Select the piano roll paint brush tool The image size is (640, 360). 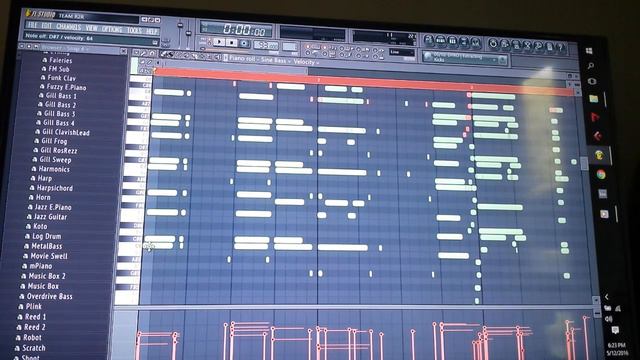click(x=170, y=55)
